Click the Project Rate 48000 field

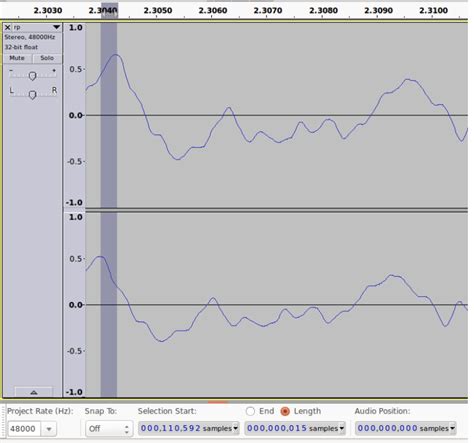click(x=24, y=429)
